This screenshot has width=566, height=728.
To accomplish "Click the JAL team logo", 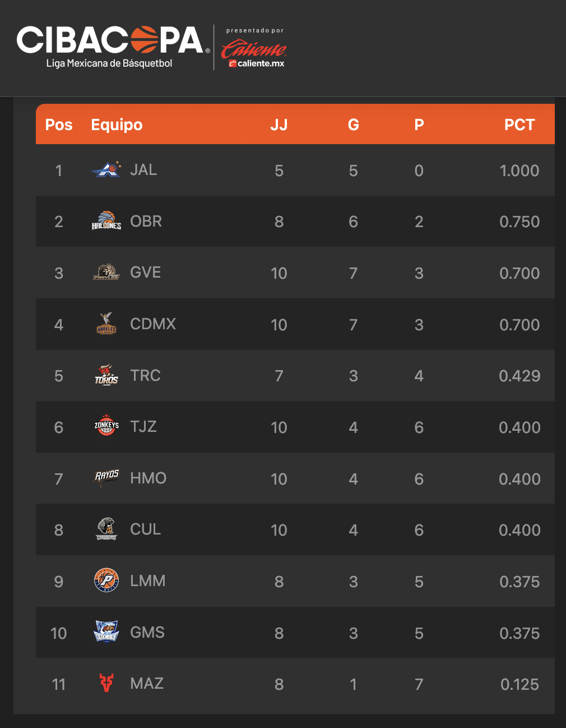I will pos(106,169).
